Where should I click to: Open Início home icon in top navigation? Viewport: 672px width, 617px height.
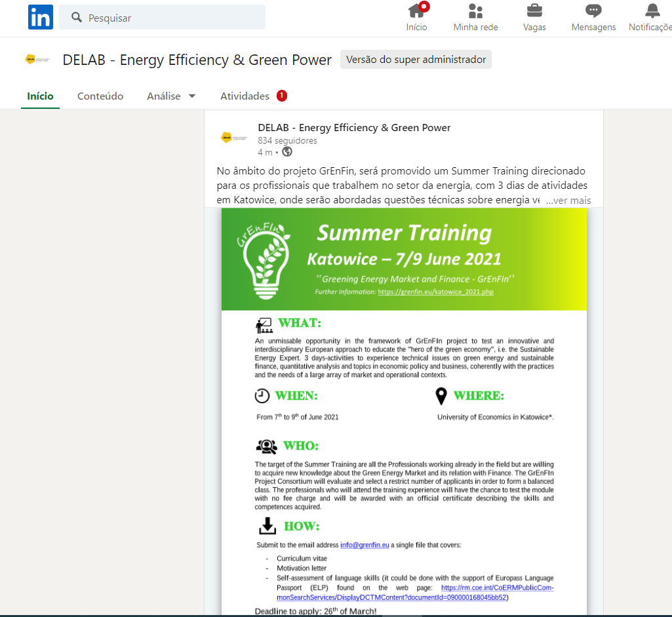[x=416, y=11]
